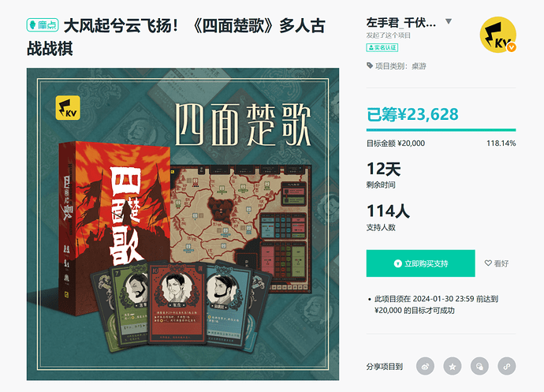Click the 摩点 badge before the title

[x=43, y=25]
